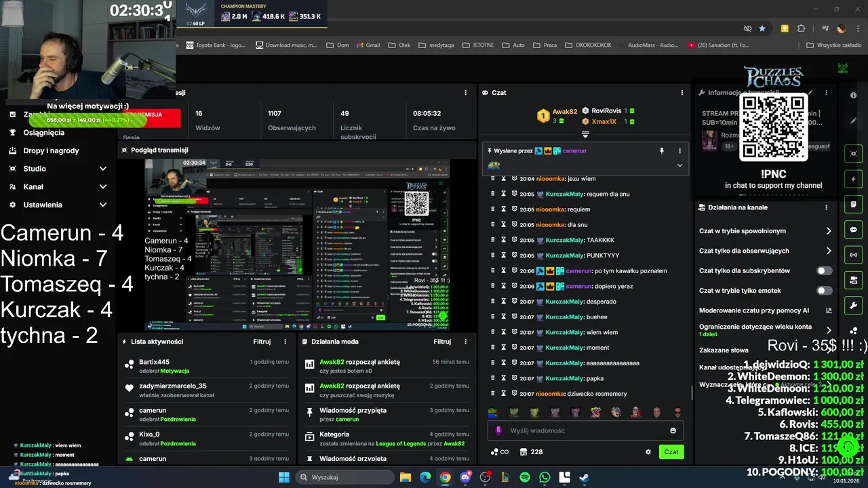Screen dimensions: 868x488
Task: Timeout sender of 'requem dla snu' via hourglass icon
Action: coord(504,194)
